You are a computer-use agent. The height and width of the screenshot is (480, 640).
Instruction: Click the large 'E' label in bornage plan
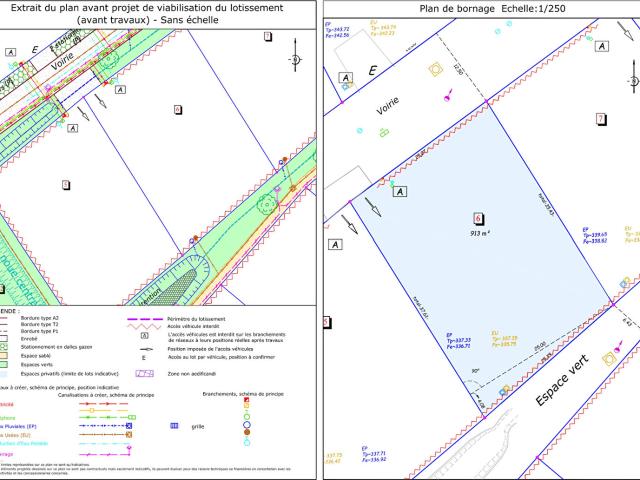point(372,71)
